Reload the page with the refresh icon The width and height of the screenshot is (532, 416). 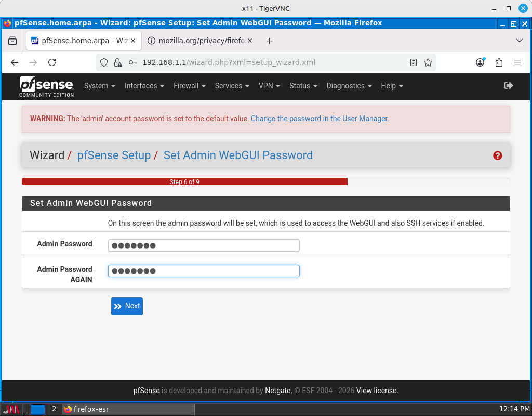pos(52,62)
